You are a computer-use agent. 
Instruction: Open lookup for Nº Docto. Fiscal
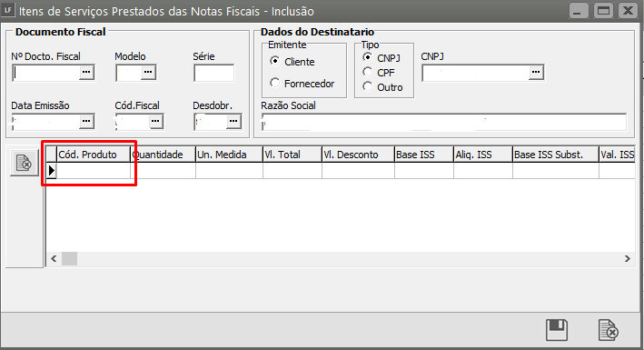86,73
